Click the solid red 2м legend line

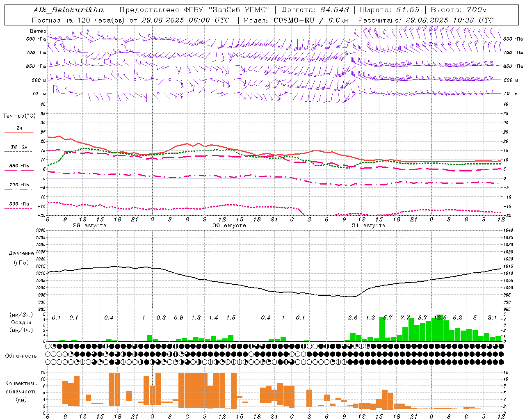click(x=19, y=132)
